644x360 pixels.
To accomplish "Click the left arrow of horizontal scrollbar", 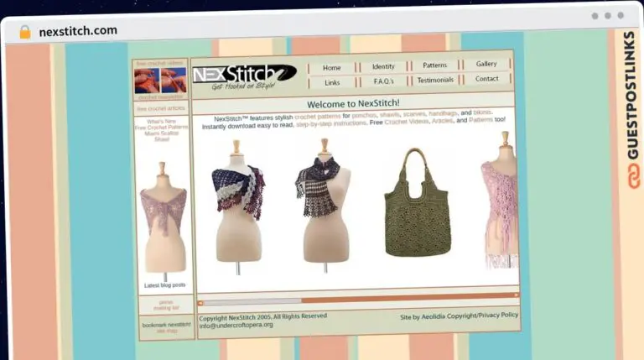I will pyautogui.click(x=200, y=301).
